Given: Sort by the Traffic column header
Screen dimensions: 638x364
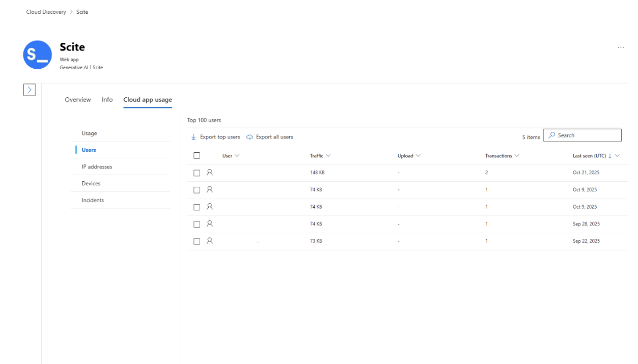Looking at the screenshot, I should point(320,156).
